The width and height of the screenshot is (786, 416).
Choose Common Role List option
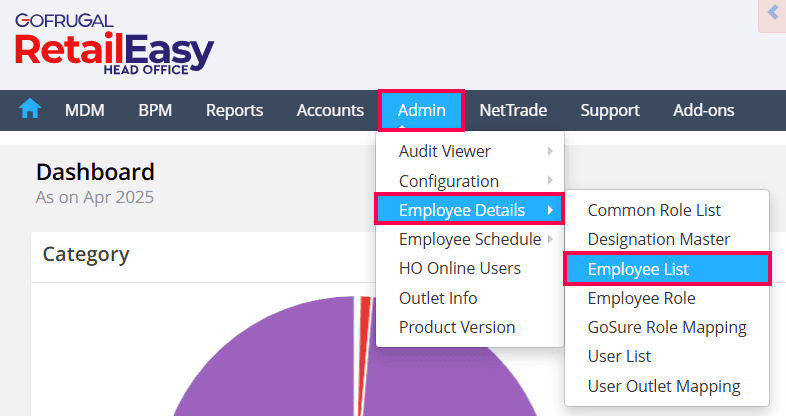[x=654, y=210]
